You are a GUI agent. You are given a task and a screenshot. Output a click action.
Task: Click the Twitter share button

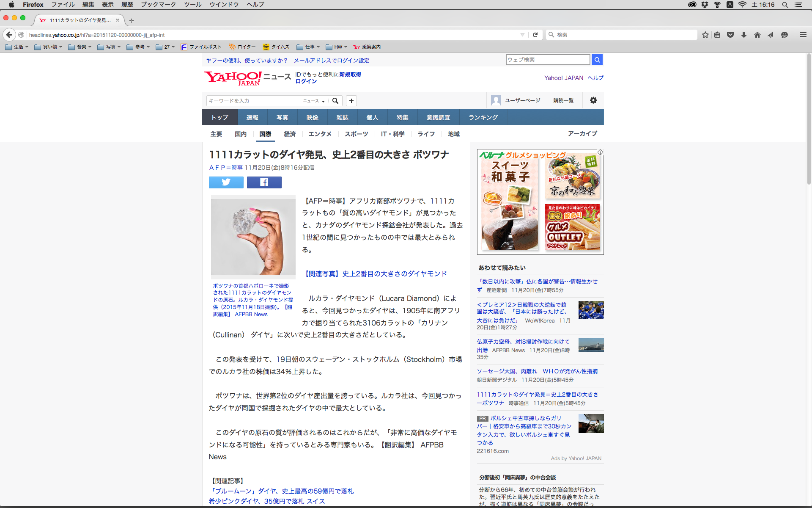pyautogui.click(x=226, y=182)
